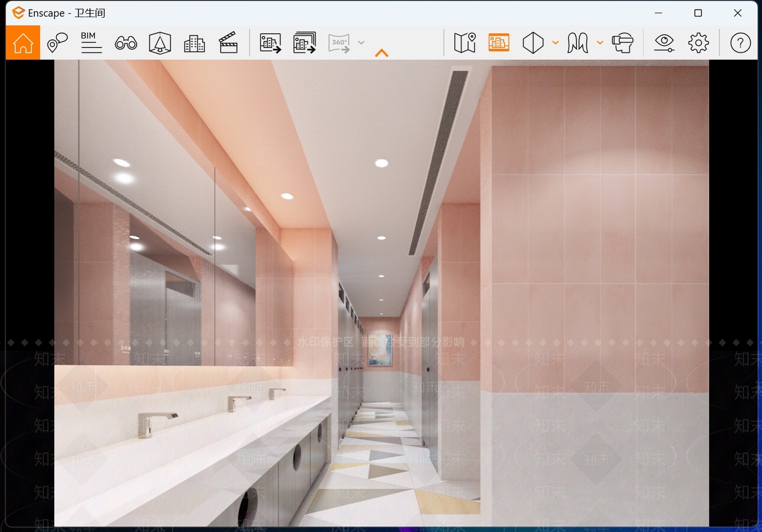Click the navigation mode footprints icon
The width and height of the screenshot is (762, 532).
tap(578, 43)
